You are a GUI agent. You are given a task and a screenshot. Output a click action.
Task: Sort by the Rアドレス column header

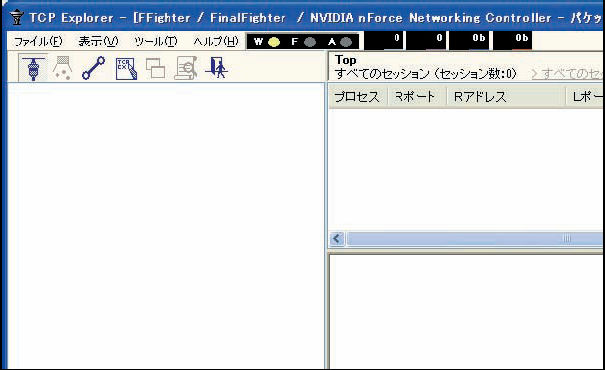[480, 96]
